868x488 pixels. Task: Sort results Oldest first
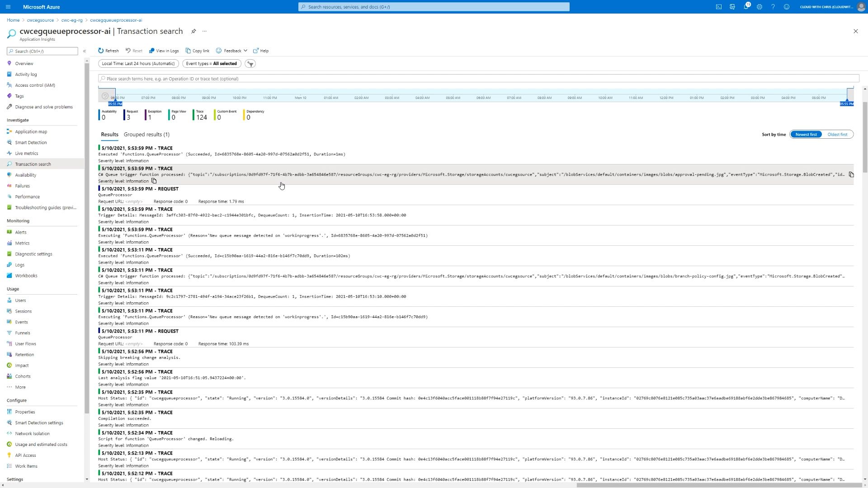coord(837,135)
